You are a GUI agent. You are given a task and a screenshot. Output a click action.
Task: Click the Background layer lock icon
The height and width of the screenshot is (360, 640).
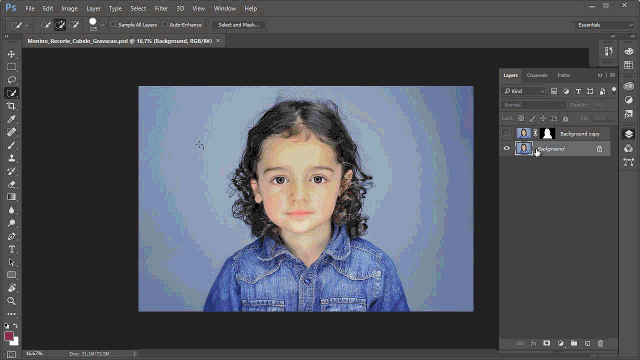599,149
